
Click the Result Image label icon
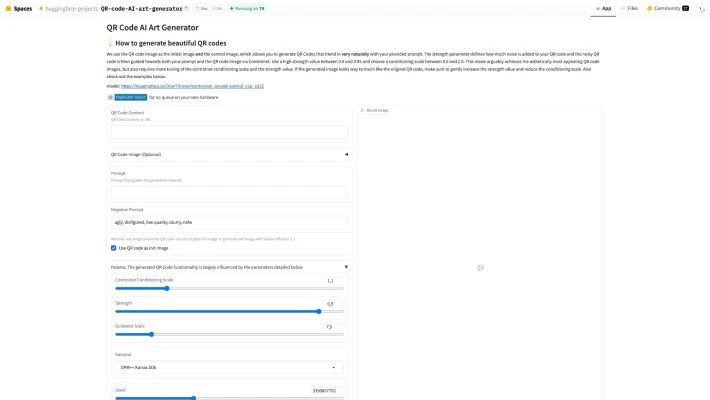[362, 110]
